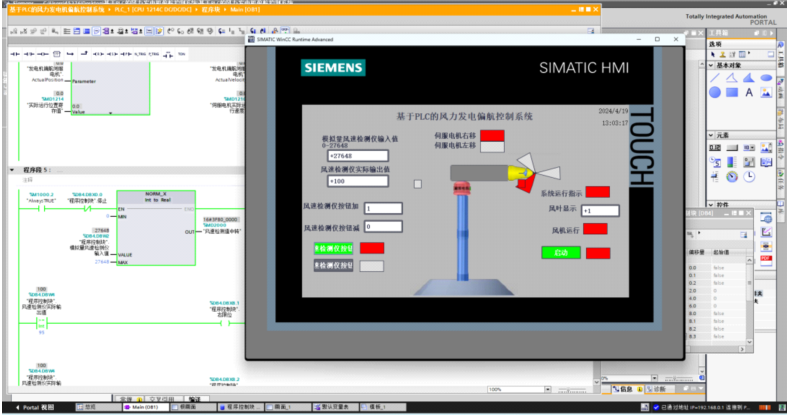Select the Button element in the toolbox
Viewport: 787px width, 415px height.
732,148
